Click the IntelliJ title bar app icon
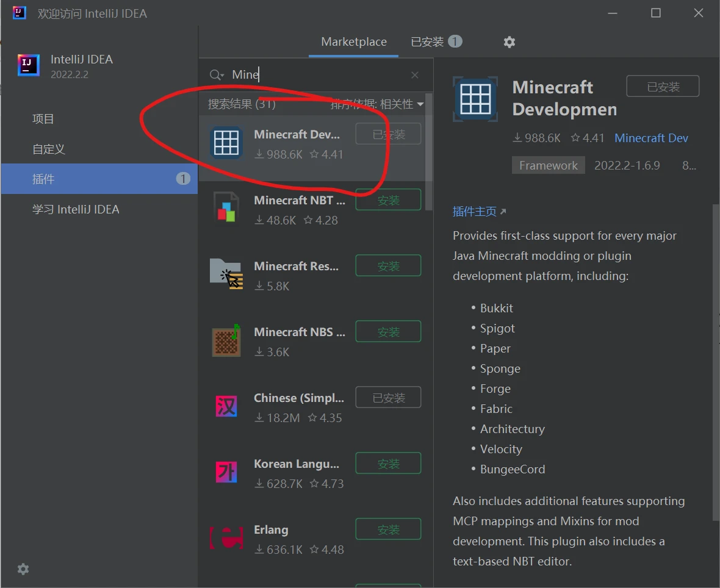Viewport: 720px width, 588px height. [20, 13]
